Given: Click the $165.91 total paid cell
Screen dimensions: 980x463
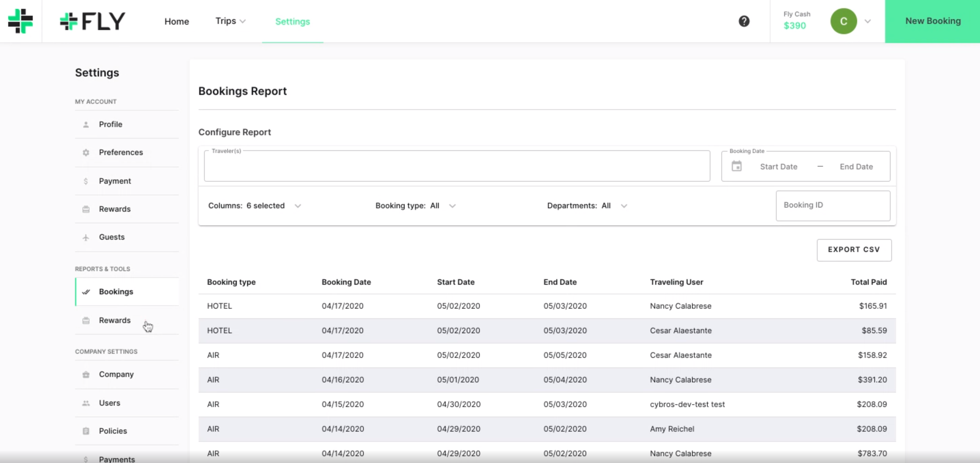Looking at the screenshot, I should click(873, 306).
